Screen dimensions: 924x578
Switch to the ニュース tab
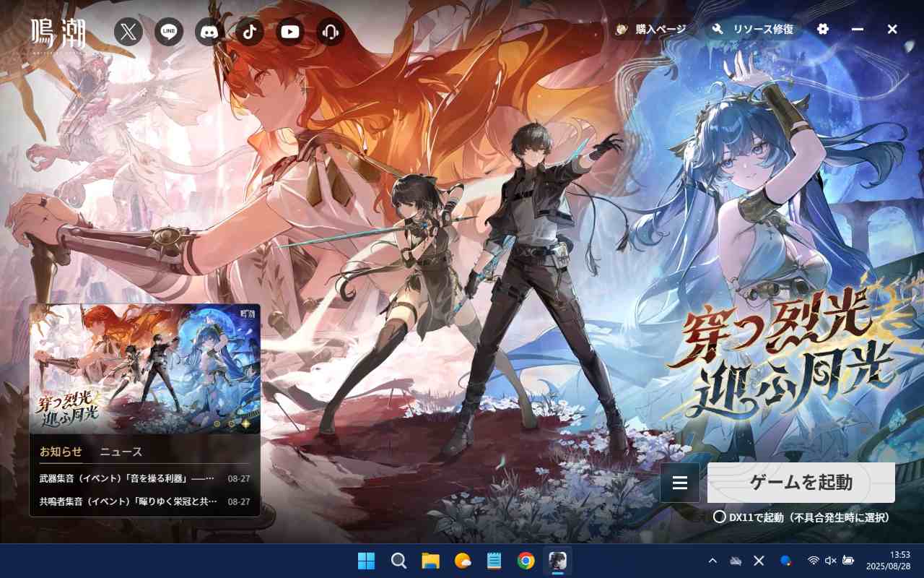tap(121, 452)
